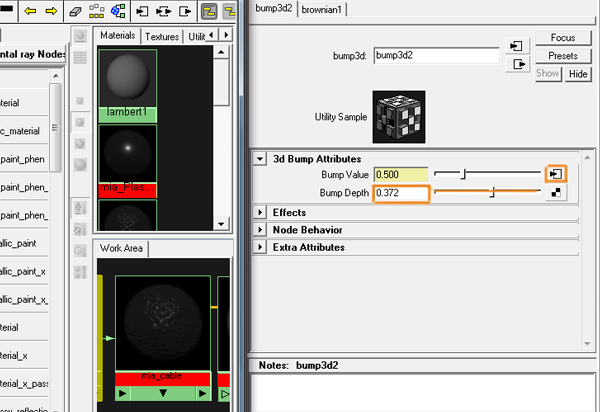Click mia_cable node's left input arrow
This screenshot has height=412, width=600.
tap(122, 393)
